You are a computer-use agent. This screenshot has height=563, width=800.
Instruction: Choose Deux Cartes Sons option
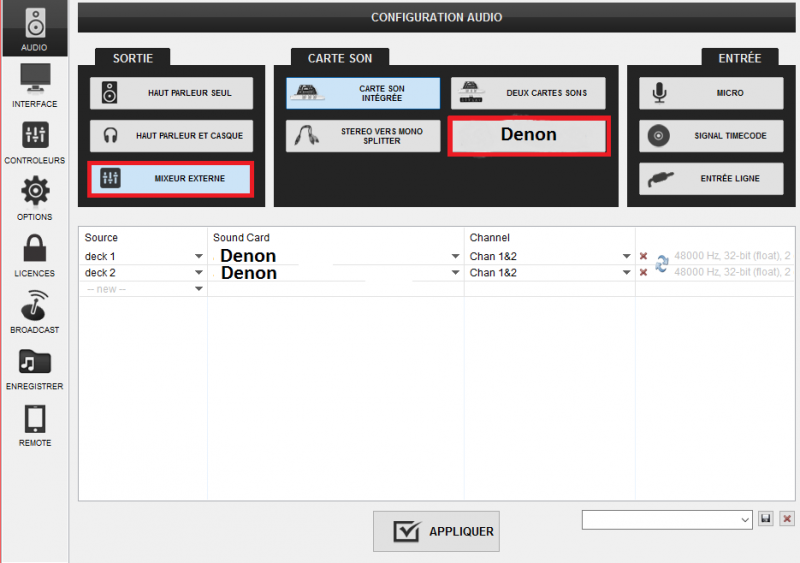[528, 93]
